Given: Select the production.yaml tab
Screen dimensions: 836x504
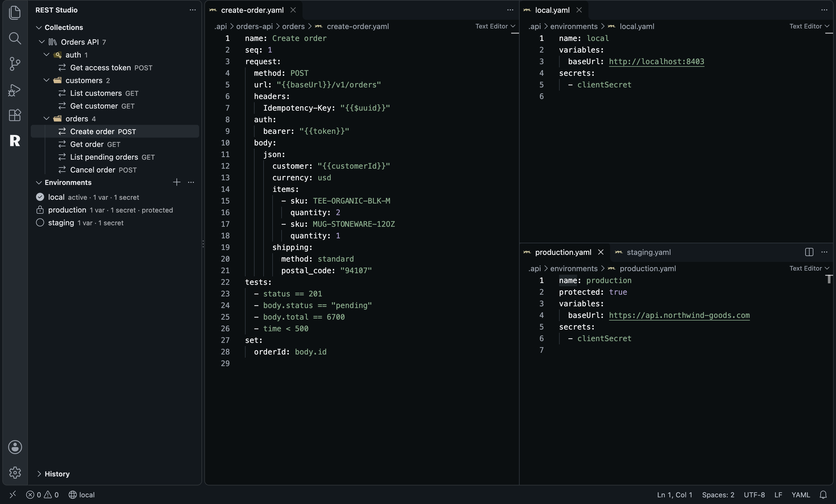Looking at the screenshot, I should [565, 252].
